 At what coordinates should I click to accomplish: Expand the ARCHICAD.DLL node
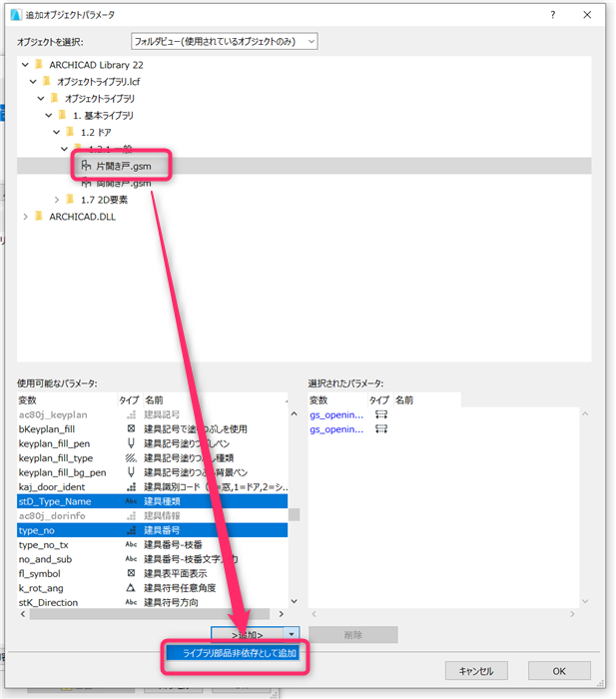tap(25, 217)
